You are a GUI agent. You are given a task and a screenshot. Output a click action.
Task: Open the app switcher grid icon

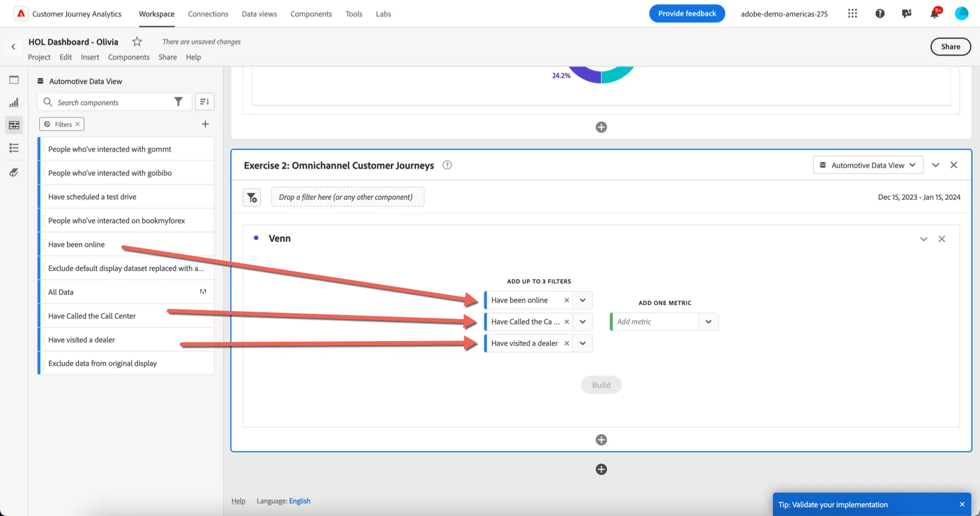852,14
